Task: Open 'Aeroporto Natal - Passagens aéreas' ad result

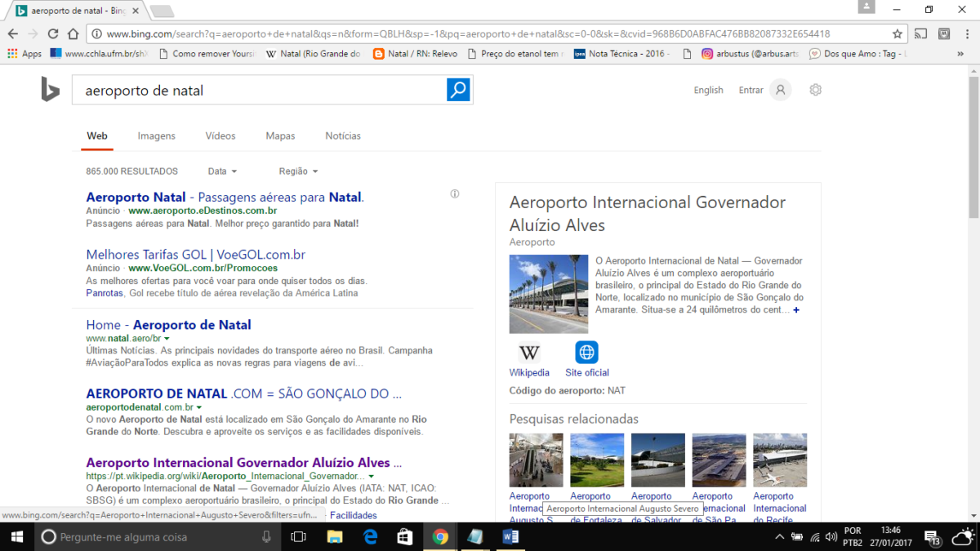Action: click(225, 197)
